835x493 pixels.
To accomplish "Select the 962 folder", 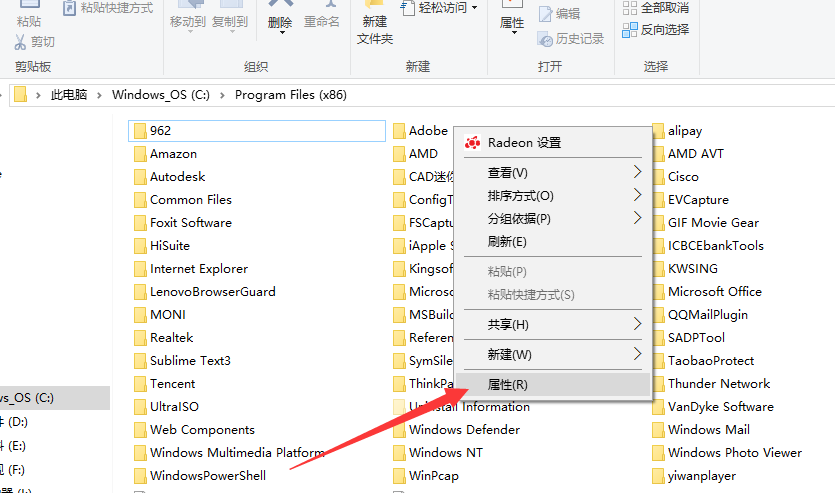I will (257, 130).
